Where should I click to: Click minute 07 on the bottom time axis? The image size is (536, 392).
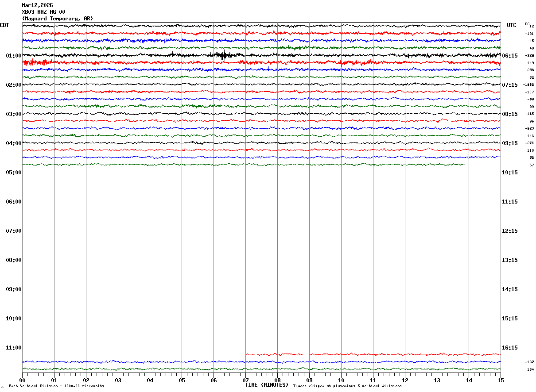pyautogui.click(x=245, y=380)
